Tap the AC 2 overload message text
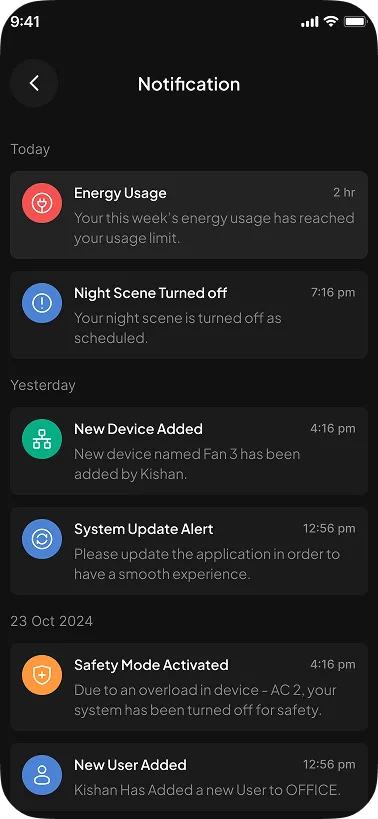 (x=205, y=700)
